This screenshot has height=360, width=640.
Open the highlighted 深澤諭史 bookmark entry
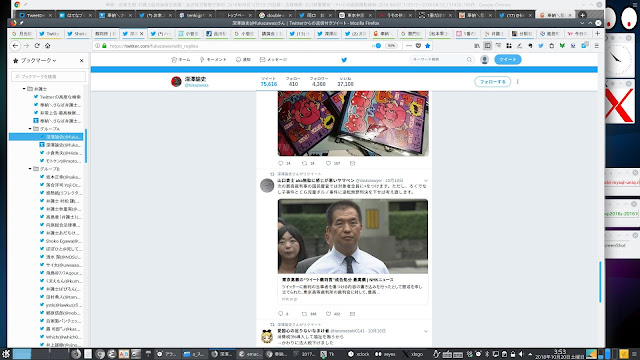tap(47, 137)
